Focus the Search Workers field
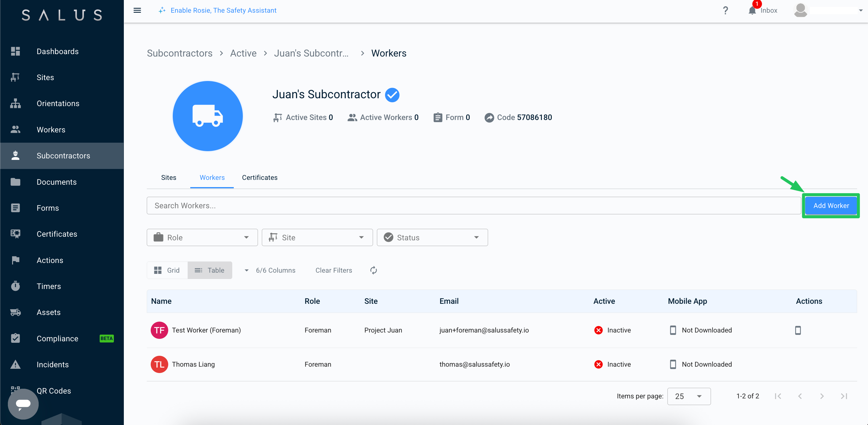Screen dimensions: 868x425 click(474, 206)
